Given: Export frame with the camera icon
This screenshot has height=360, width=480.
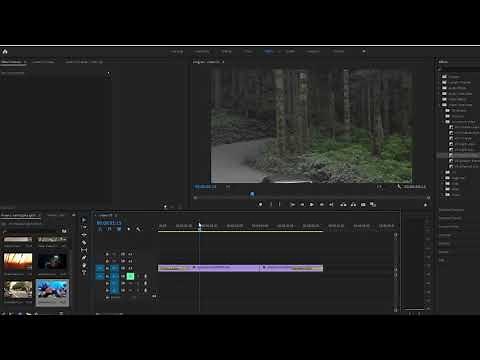Looking at the screenshot, I should 363,204.
